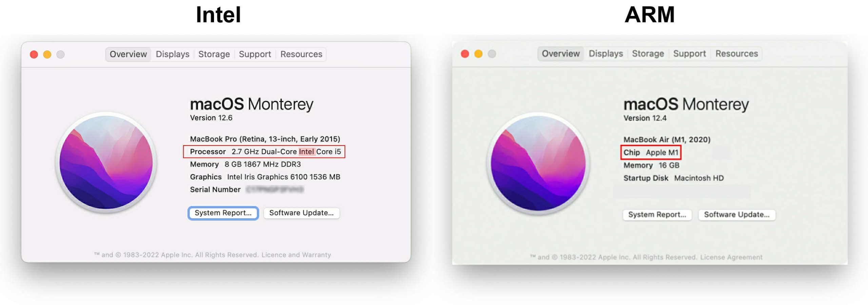868x305 pixels.
Task: Open the License Agreement link in the ARM window
Action: point(731,257)
